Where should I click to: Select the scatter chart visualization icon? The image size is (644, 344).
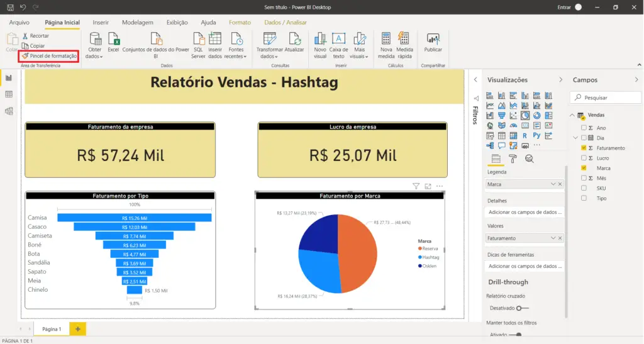click(x=513, y=115)
